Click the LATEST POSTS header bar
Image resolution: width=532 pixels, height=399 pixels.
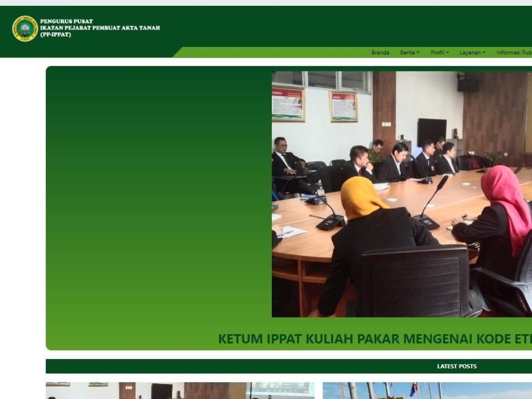point(457,366)
